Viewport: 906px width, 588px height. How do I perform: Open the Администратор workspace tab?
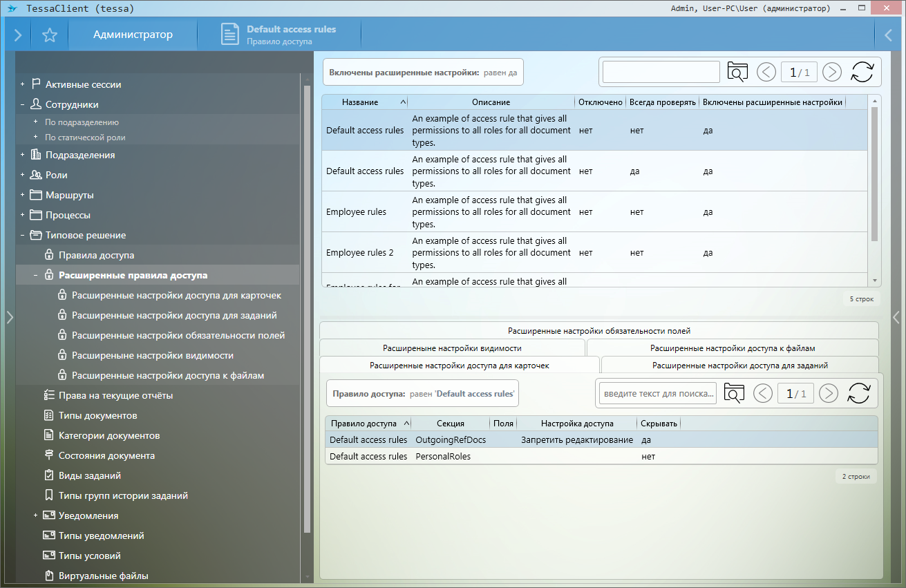[x=133, y=35]
